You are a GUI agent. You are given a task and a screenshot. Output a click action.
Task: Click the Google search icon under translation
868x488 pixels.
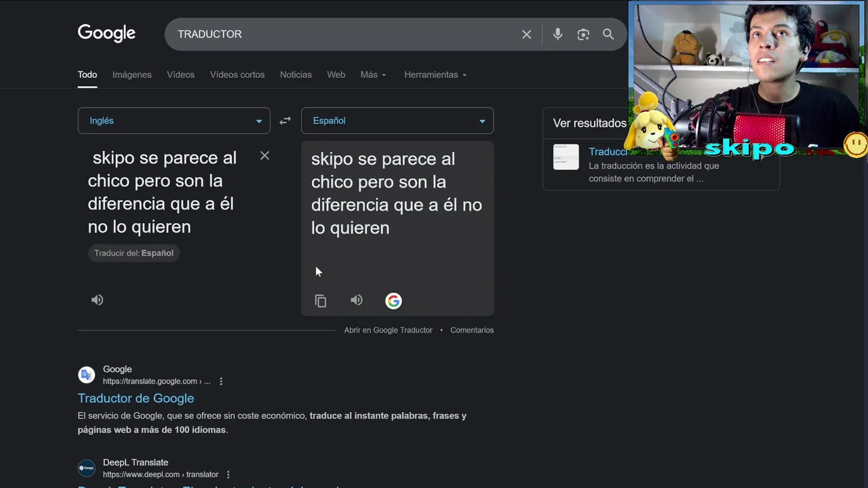click(x=393, y=301)
